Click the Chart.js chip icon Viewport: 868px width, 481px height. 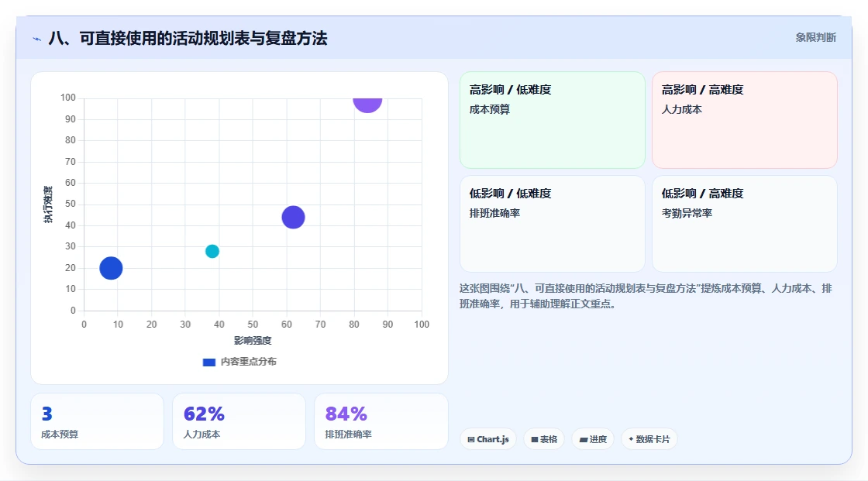click(x=471, y=439)
